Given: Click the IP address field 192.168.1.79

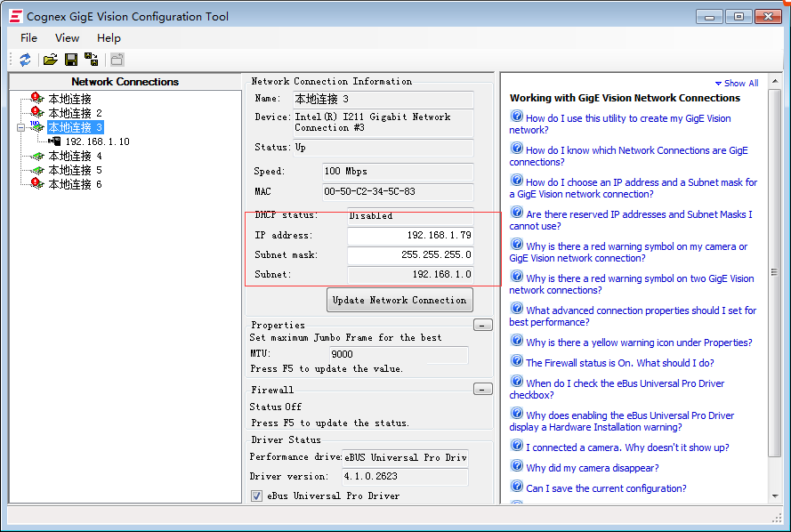Looking at the screenshot, I should click(410, 236).
